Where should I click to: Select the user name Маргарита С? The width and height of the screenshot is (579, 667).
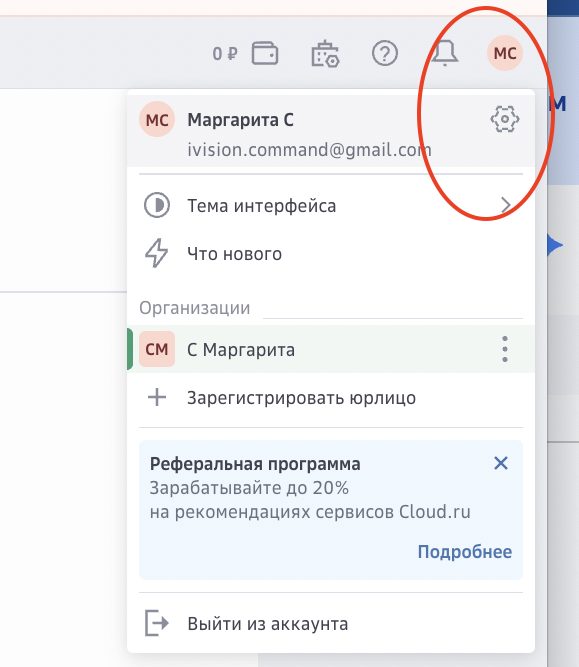[240, 120]
